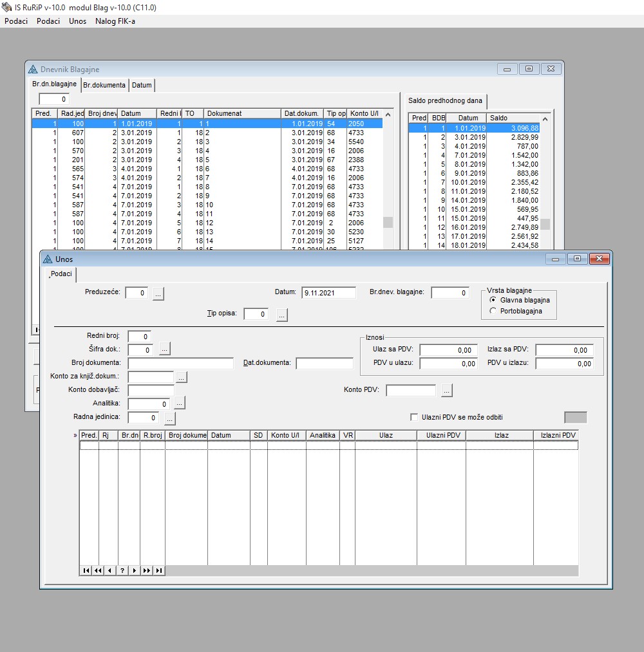Go to first record in grid navigator
644x652 pixels.
[x=86, y=570]
